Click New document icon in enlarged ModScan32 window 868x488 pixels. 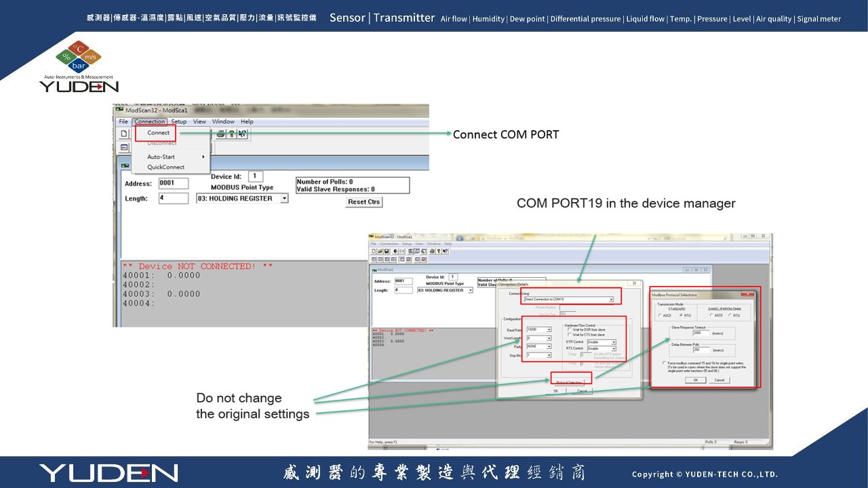pyautogui.click(x=124, y=134)
